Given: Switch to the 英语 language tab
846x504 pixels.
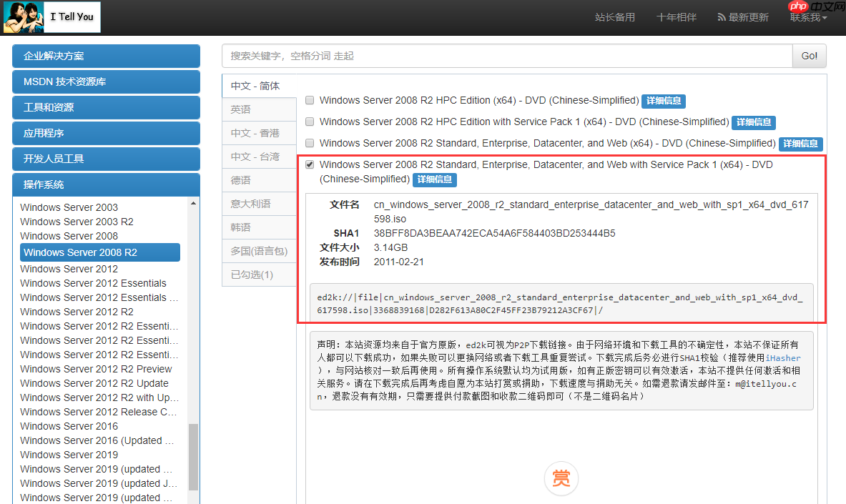Looking at the screenshot, I should point(259,109).
